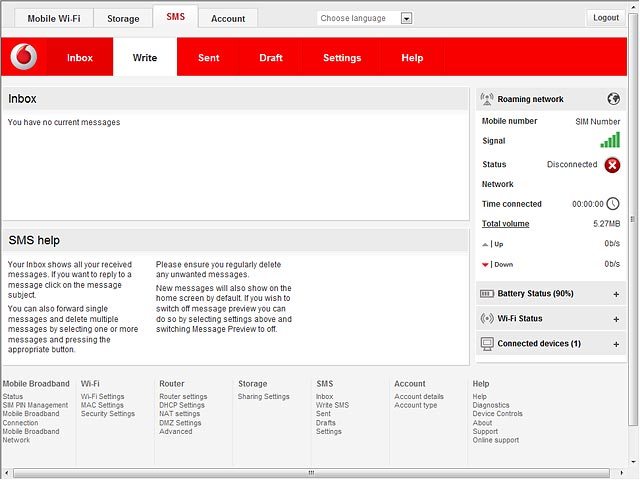640x480 pixels.
Task: Open Online support footer link
Action: pyautogui.click(x=496, y=440)
